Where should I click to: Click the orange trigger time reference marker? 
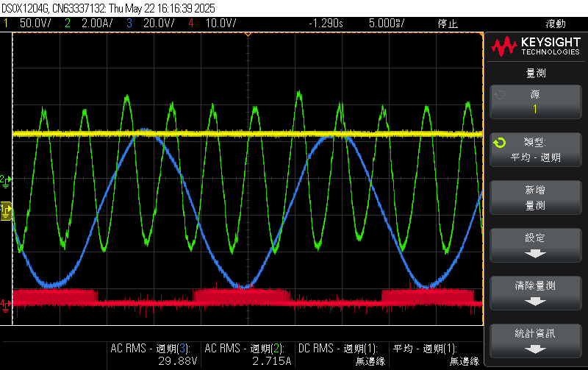[x=248, y=35]
